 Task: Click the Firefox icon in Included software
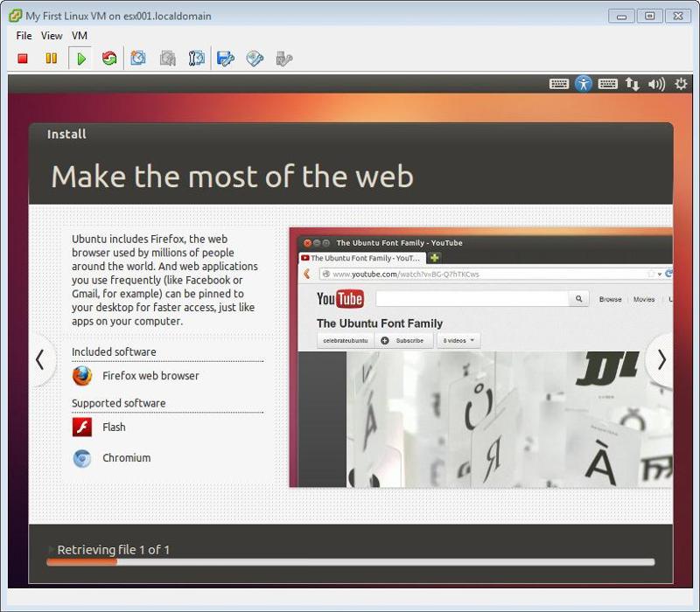coord(82,376)
